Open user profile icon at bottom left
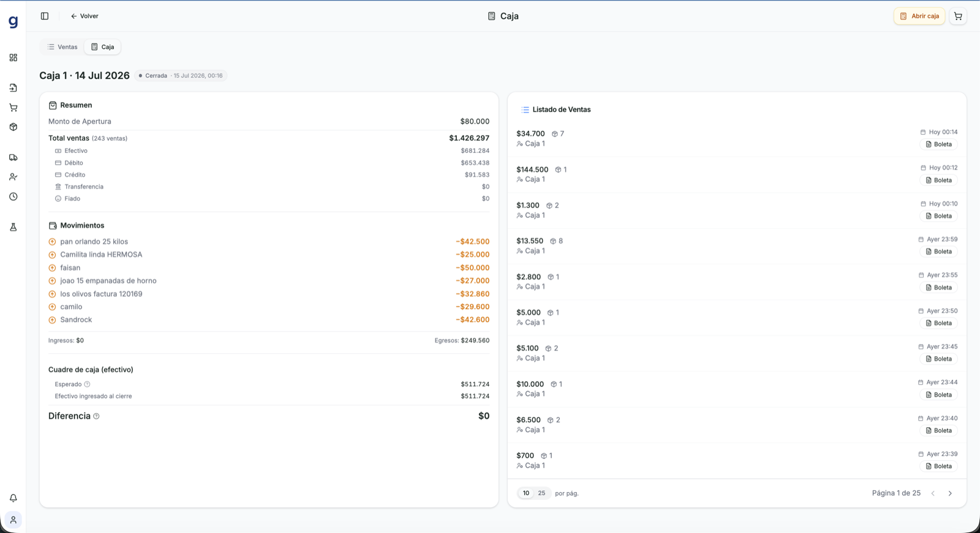 (x=13, y=520)
